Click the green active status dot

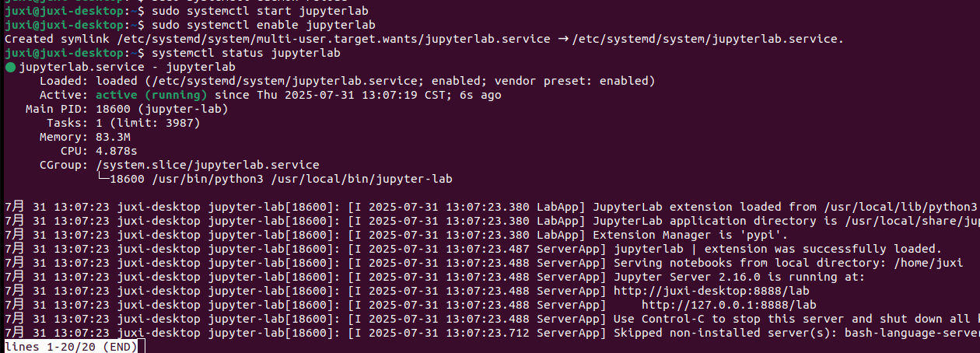(x=10, y=68)
